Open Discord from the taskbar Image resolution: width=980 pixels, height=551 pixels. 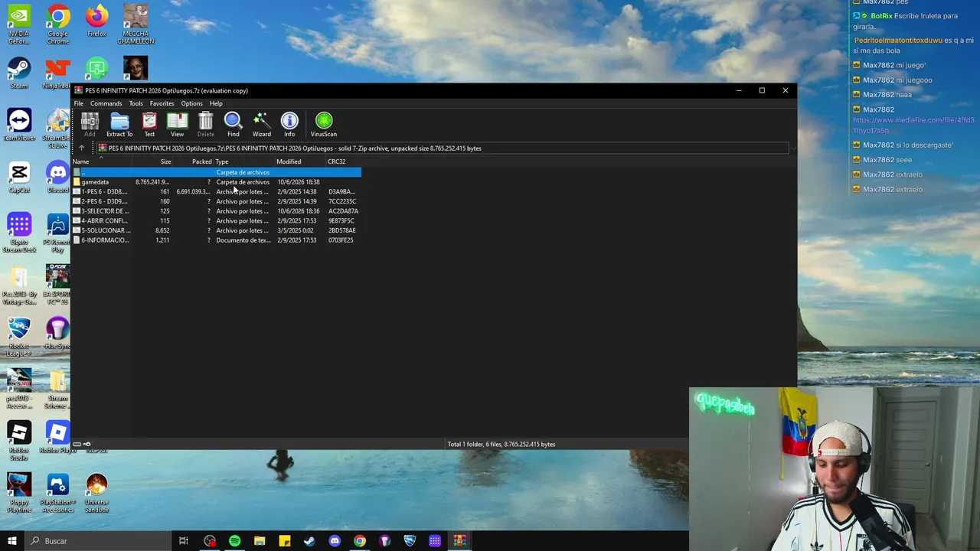click(335, 541)
